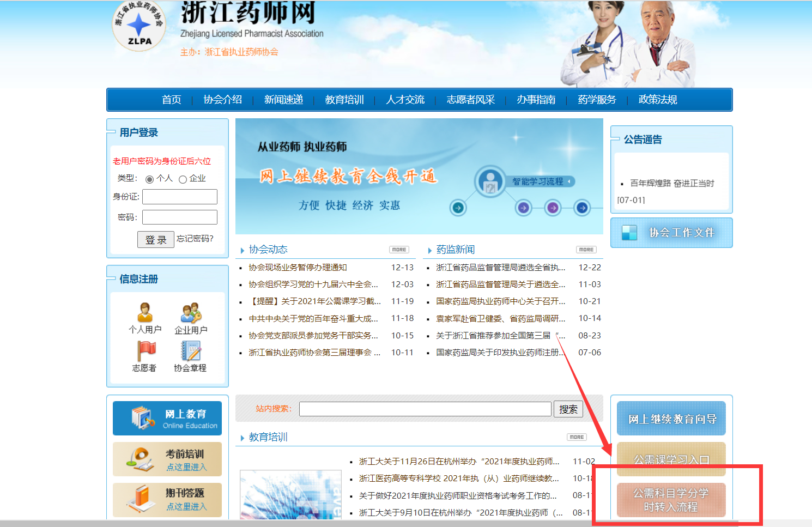Click the ZLPA association logo
Screen dimensions: 812x527
click(139, 25)
